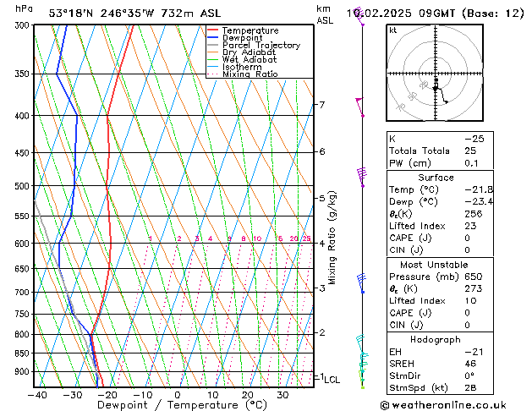Image resolution: width=532 pixels, height=411 pixels.
Task: Click the 'hPa' pressure axis unit label
Action: pyautogui.click(x=24, y=8)
